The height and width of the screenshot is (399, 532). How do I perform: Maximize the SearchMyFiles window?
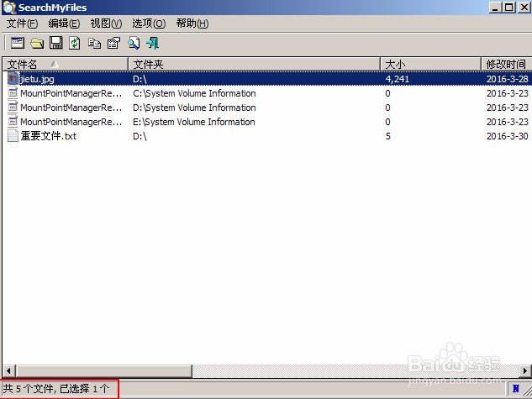pos(509,8)
